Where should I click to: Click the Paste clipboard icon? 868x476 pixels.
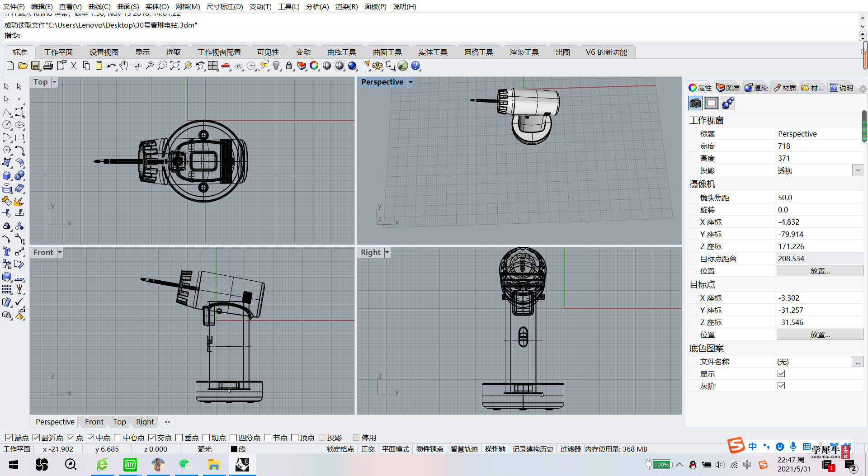pos(99,66)
